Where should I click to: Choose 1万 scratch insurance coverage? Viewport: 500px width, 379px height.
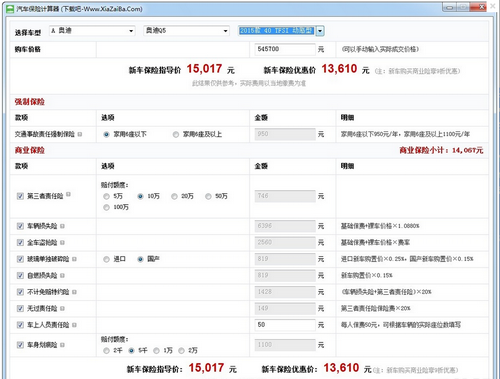[x=156, y=351]
